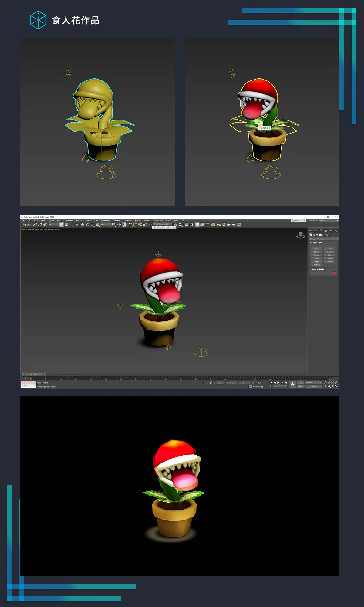Toggle Auto key mode
Screen dimensions: 364x607
click(300, 383)
